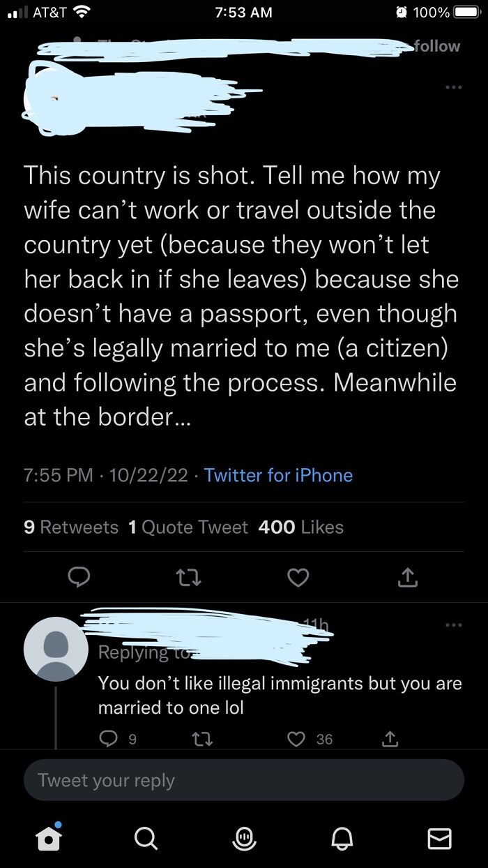Switch to the Notifications tab
488x868 pixels.
(x=342, y=839)
